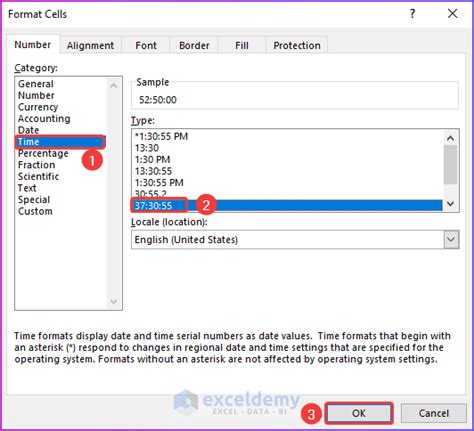Click the Type list scroll up arrow
Screen dimensions: 474x431
point(451,138)
